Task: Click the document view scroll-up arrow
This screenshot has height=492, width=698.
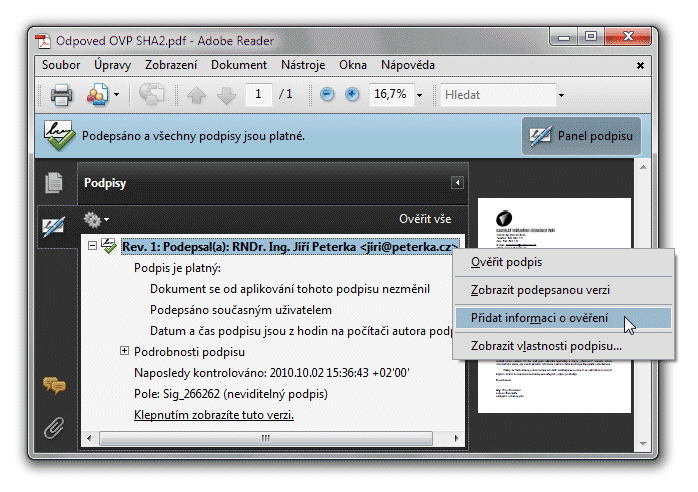Action: coord(643,167)
